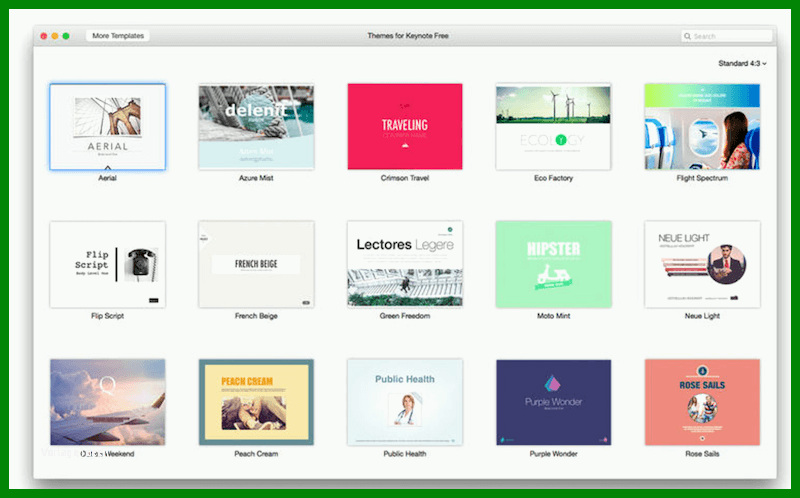The image size is (800, 498).
Task: Click the Public Health label text
Action: click(x=405, y=454)
